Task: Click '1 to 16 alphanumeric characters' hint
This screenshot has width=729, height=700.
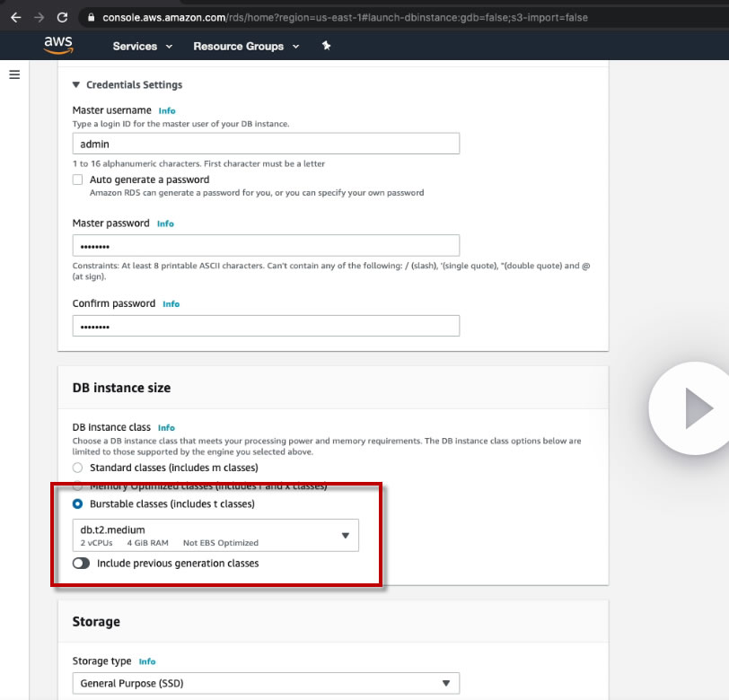Action: pyautogui.click(x=198, y=163)
